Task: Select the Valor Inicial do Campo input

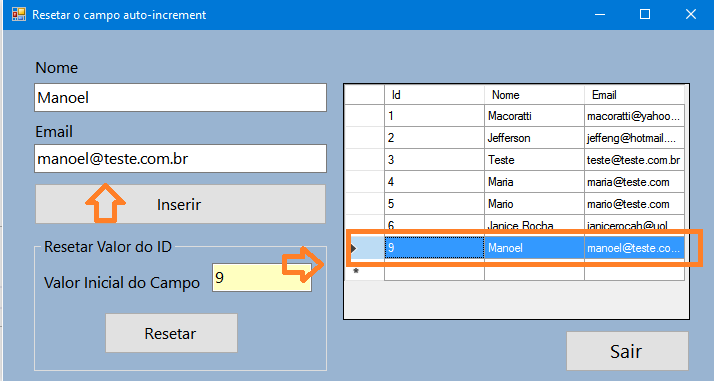Action: pyautogui.click(x=262, y=277)
